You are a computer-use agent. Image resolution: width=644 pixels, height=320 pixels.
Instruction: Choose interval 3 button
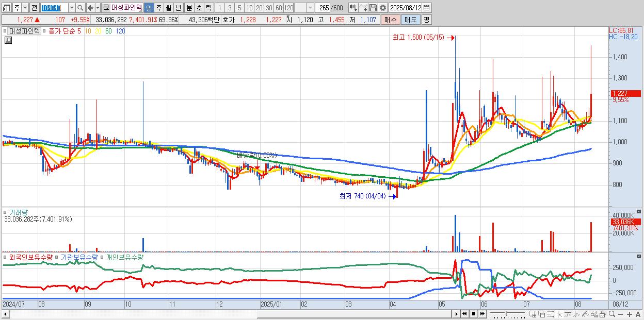(x=230, y=8)
